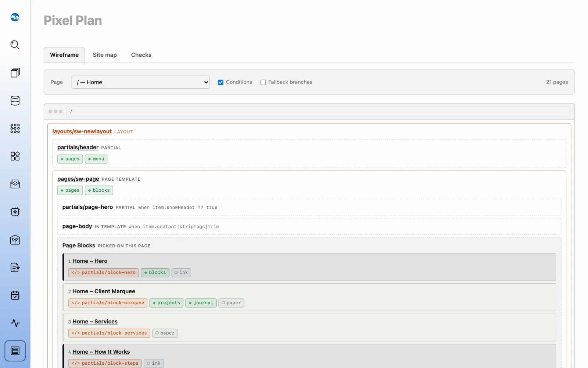Enable the Fallback branches checkbox
The image size is (588, 368).
[263, 82]
